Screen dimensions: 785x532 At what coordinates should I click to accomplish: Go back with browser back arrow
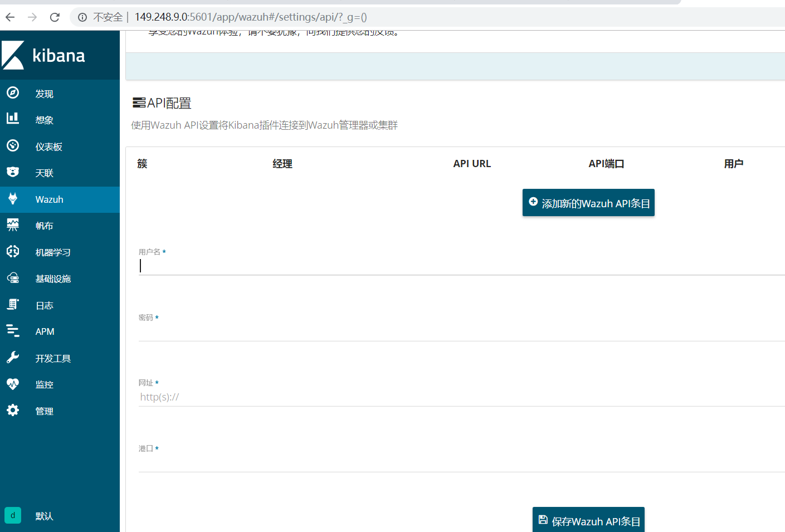(10, 17)
